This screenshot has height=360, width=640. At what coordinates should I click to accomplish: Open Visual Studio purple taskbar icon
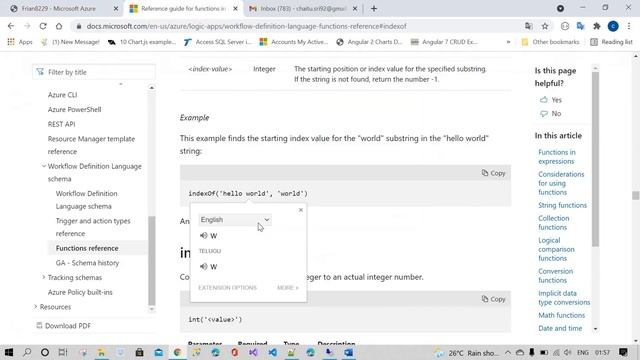click(x=253, y=352)
